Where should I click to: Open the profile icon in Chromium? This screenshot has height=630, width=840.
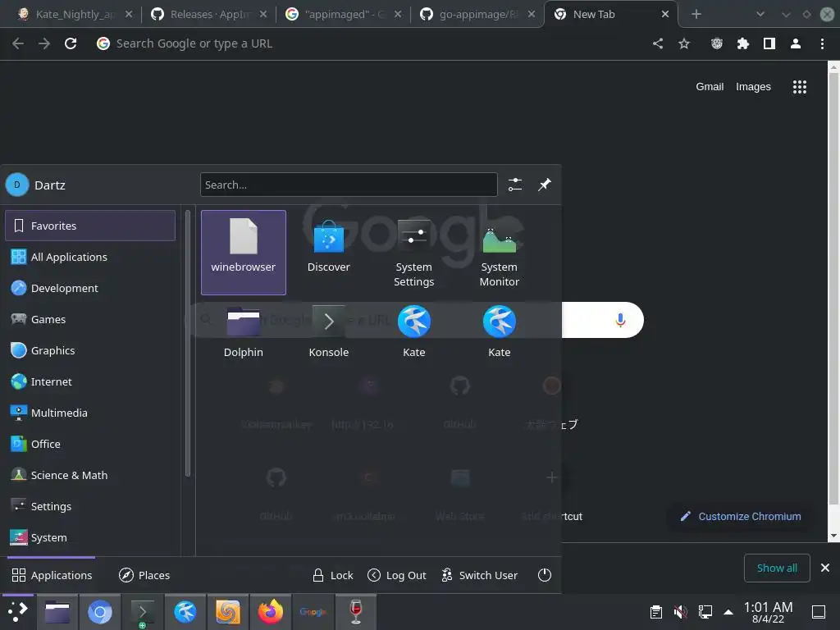point(796,43)
